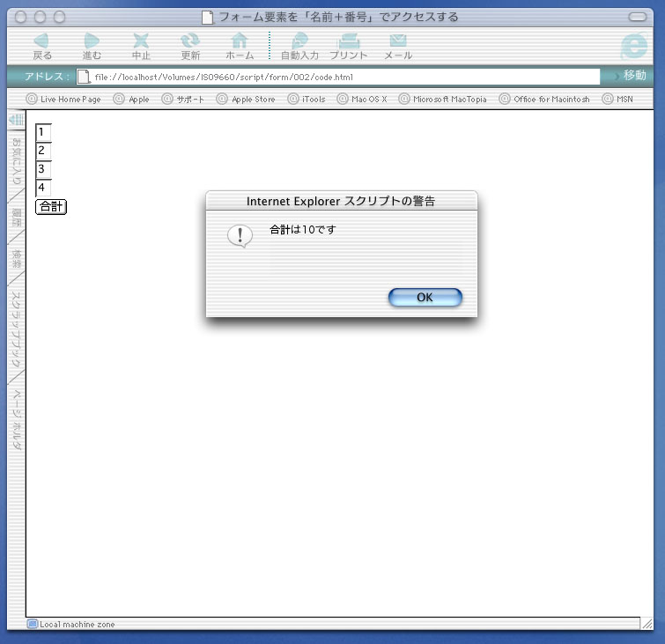Screen dimensions: 665x644
Task: Open the Mac OS X favorites link
Action: 362,100
